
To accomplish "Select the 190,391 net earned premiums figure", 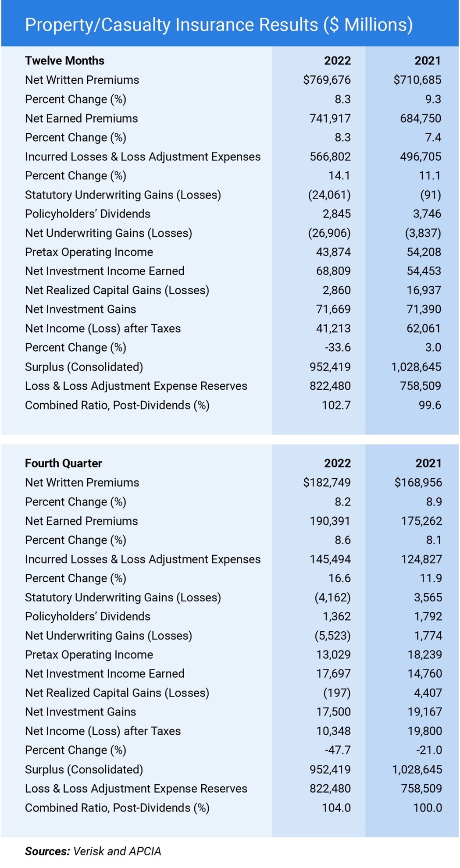I will (x=330, y=521).
